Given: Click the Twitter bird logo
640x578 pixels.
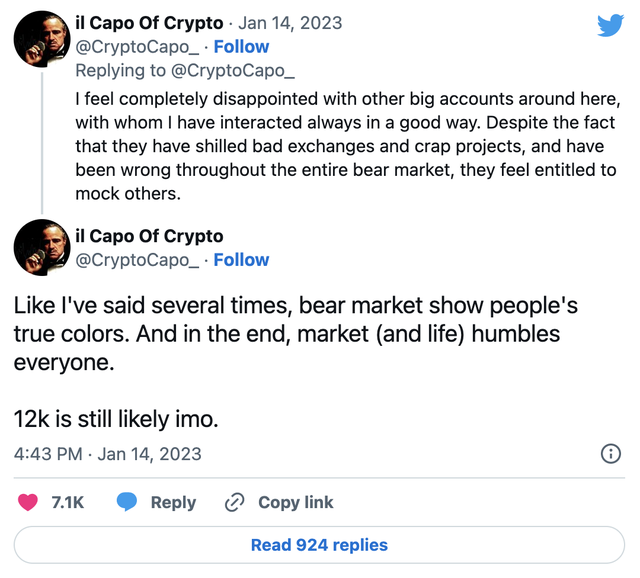Looking at the screenshot, I should coord(610,25).
